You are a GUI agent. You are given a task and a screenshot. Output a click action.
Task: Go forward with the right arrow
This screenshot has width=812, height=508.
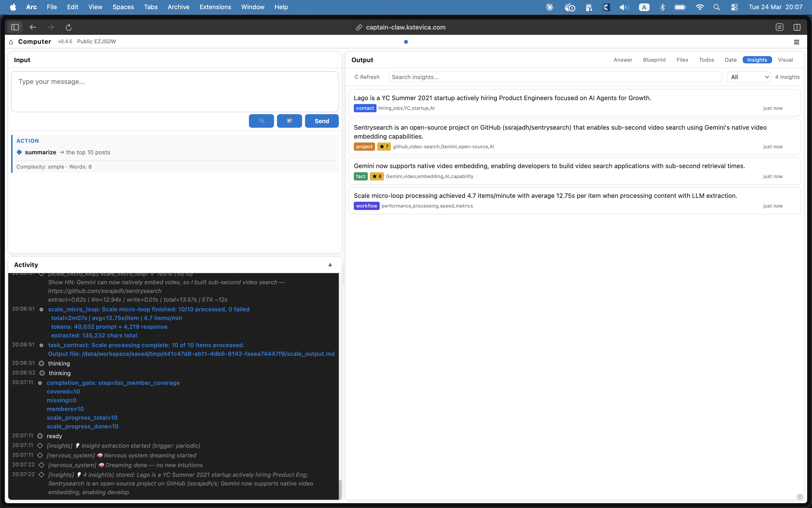pyautogui.click(x=51, y=27)
